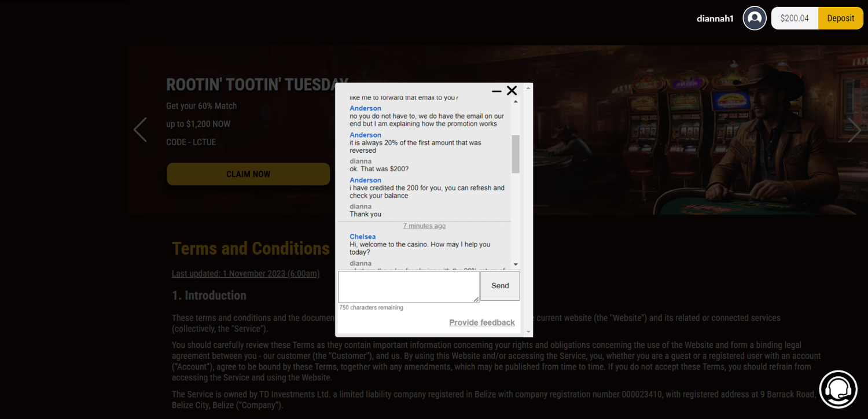Click the $200.04 account balance

(795, 18)
